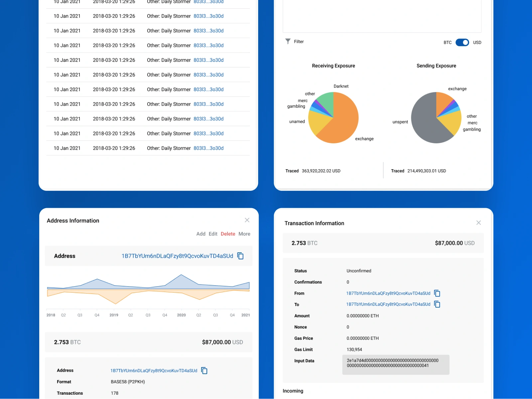
Task: Open the From address link
Action: (x=388, y=293)
